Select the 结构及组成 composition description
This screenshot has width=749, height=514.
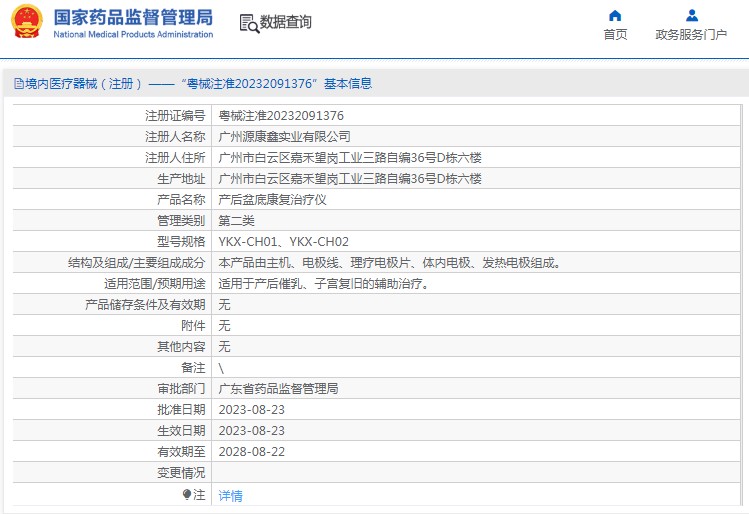tap(390, 263)
